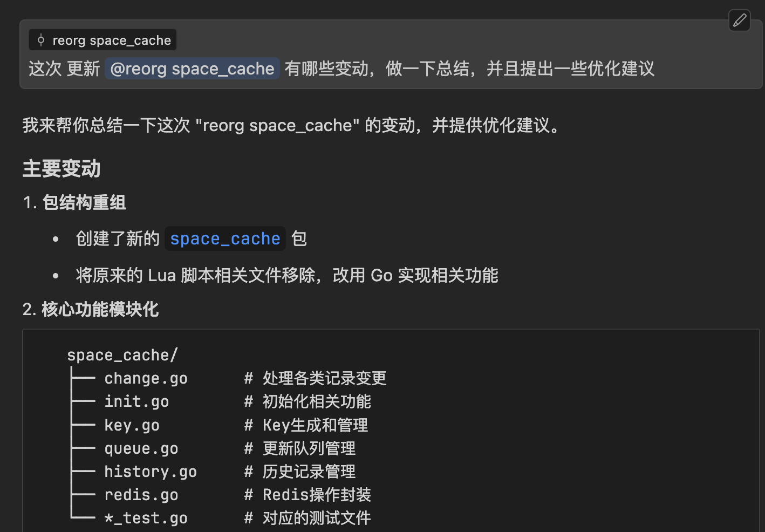
Task: Click comment 历史记录管理
Action: pyautogui.click(x=309, y=472)
